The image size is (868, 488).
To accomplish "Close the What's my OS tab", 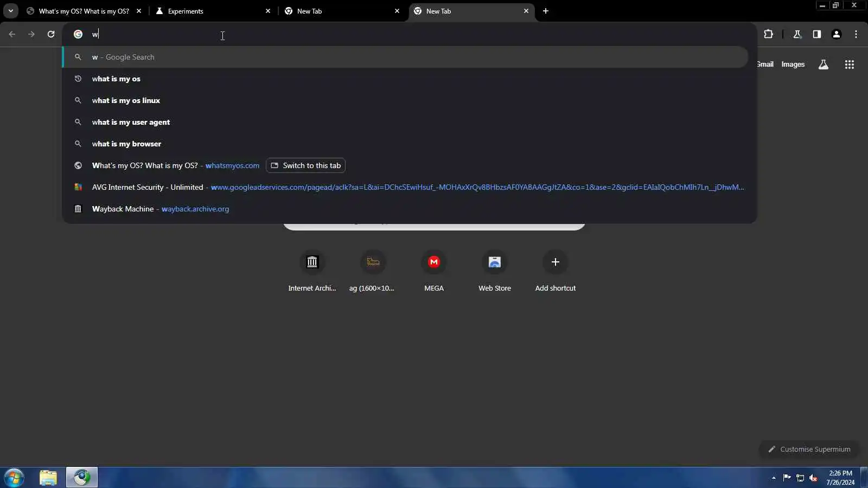I will click(x=139, y=11).
